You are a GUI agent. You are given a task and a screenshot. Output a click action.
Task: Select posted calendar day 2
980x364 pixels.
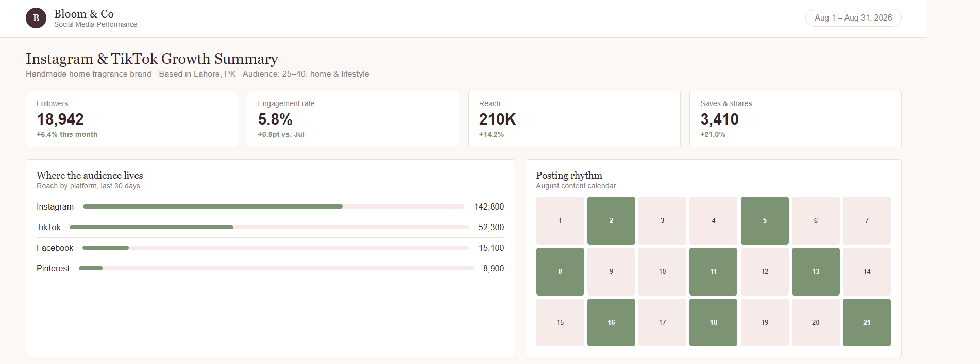pyautogui.click(x=611, y=220)
